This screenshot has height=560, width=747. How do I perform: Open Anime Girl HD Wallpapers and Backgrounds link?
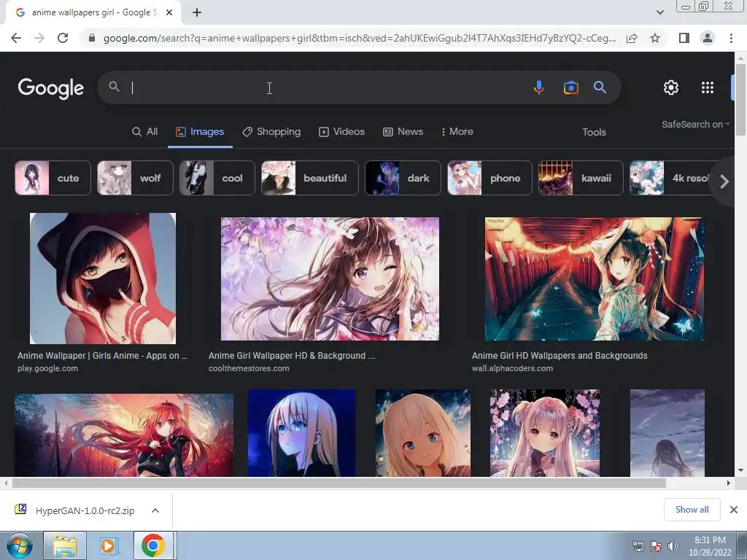click(560, 356)
